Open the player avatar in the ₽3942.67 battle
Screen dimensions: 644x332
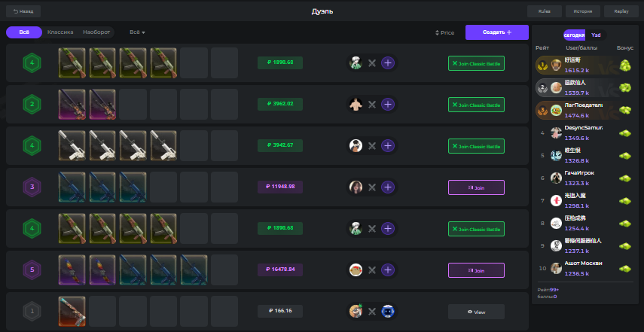click(x=356, y=146)
